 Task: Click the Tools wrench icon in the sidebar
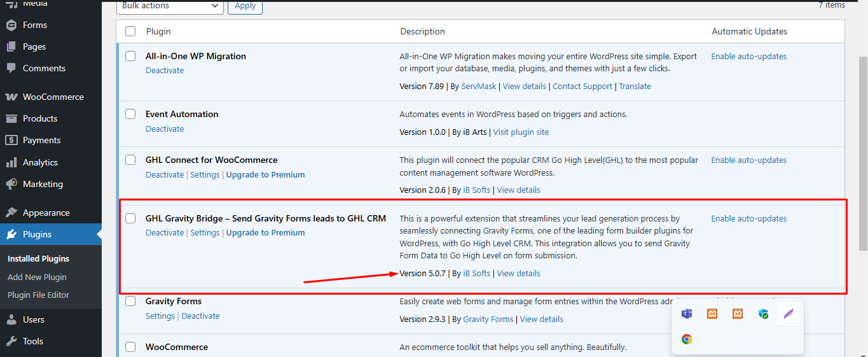point(11,341)
